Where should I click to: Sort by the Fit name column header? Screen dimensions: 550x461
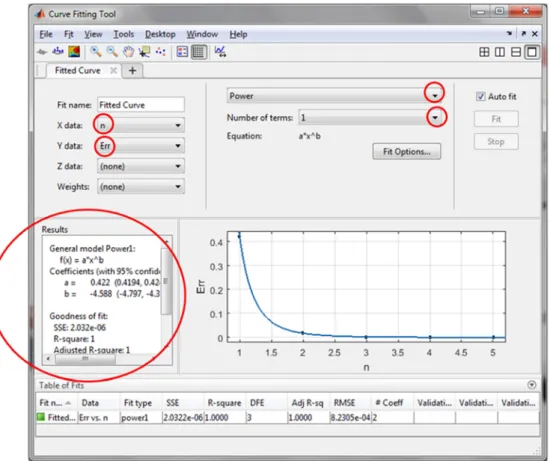tap(56, 403)
